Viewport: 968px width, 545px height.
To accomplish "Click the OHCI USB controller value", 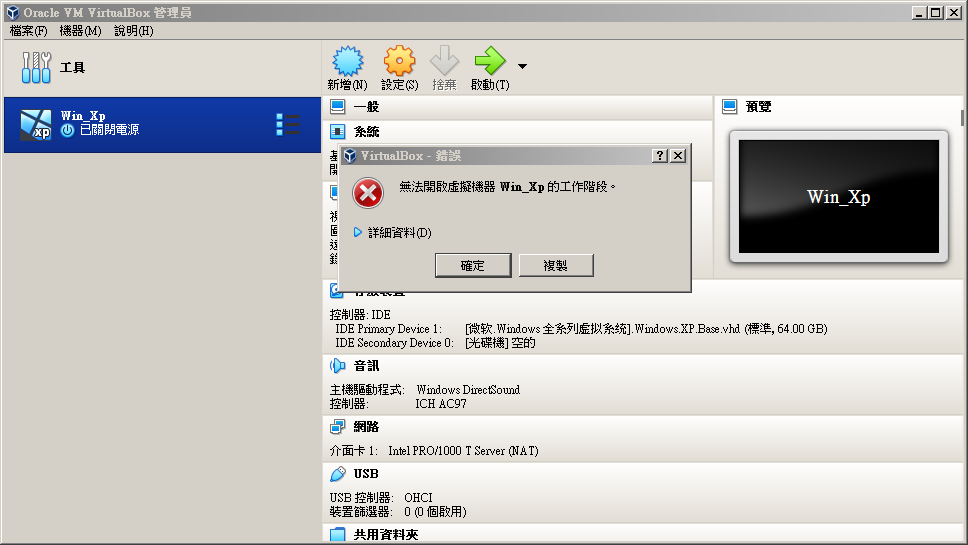I will click(418, 497).
